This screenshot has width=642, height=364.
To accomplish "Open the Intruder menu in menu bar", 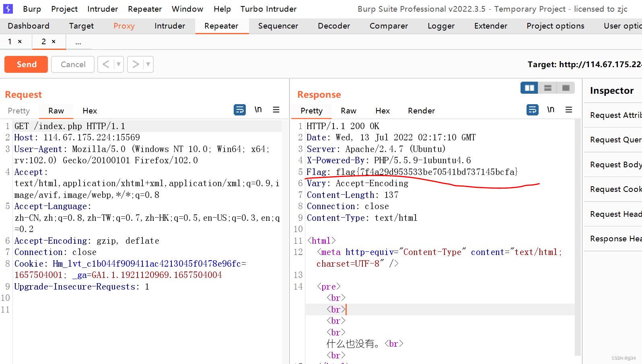I will [x=103, y=9].
